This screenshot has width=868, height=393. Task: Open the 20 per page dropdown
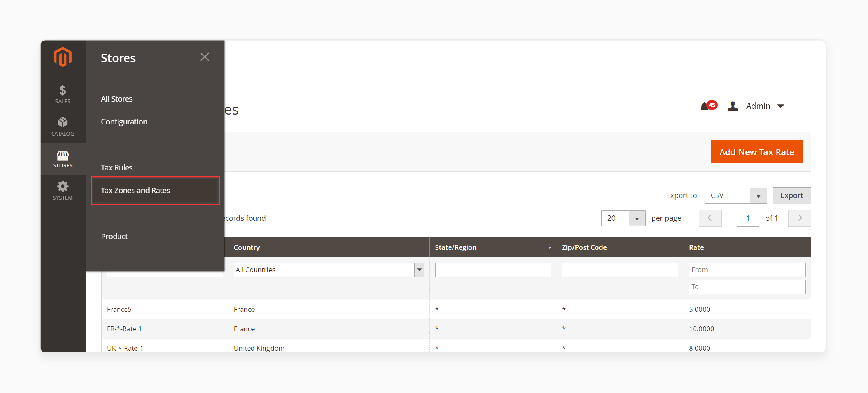(x=623, y=218)
